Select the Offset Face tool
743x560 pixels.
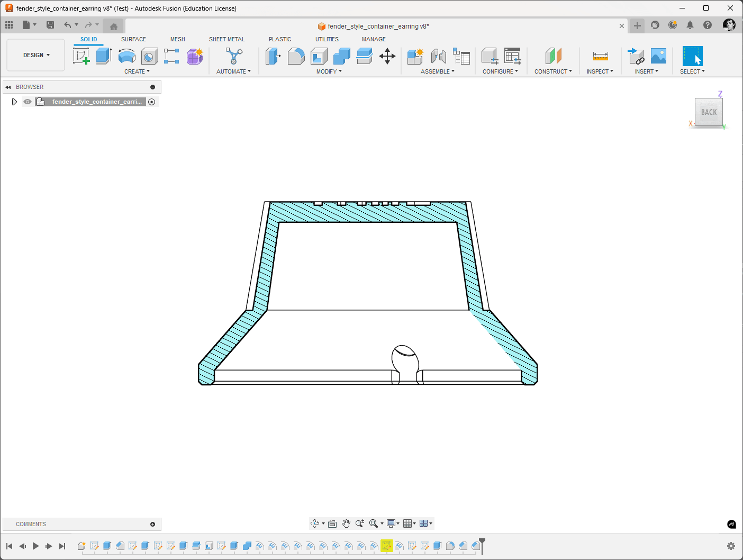click(364, 56)
